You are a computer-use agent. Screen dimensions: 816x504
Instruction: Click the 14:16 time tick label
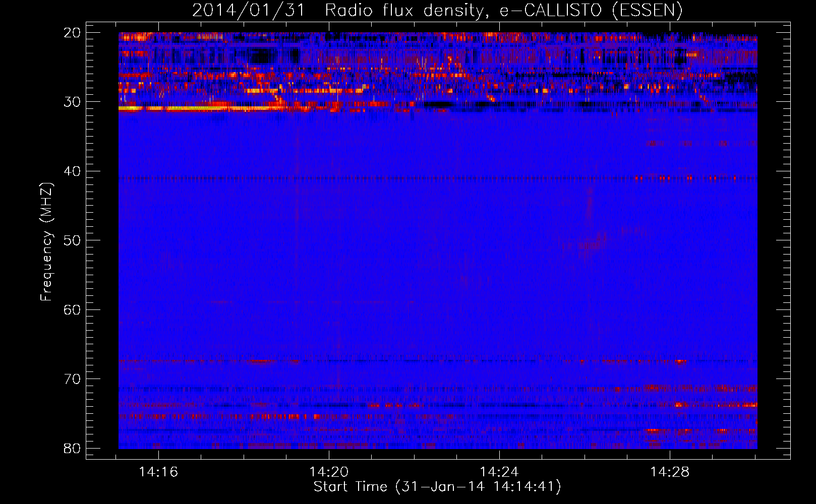point(158,472)
